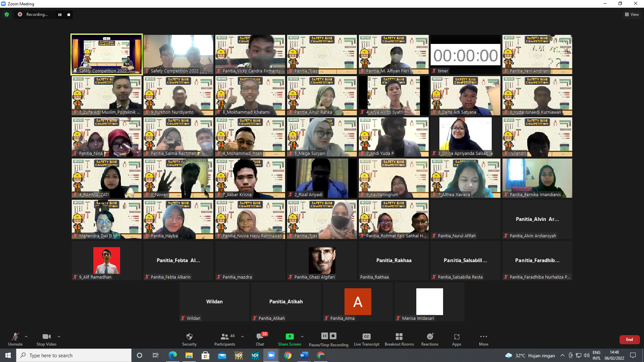Click the green encryption shield icon
The width and height of the screenshot is (644, 362).
coord(7,14)
